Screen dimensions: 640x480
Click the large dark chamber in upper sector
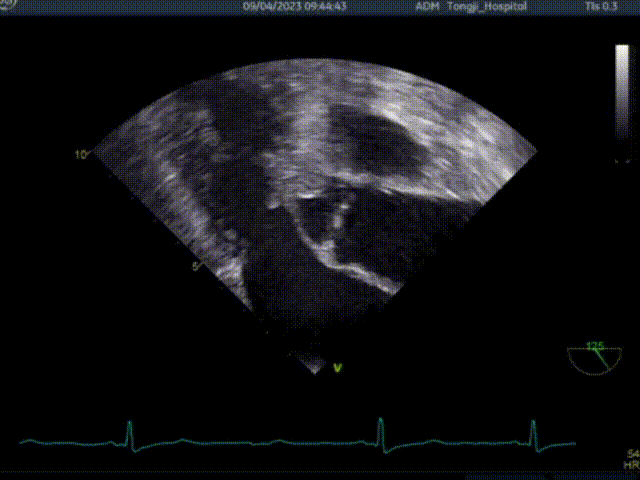point(380,138)
